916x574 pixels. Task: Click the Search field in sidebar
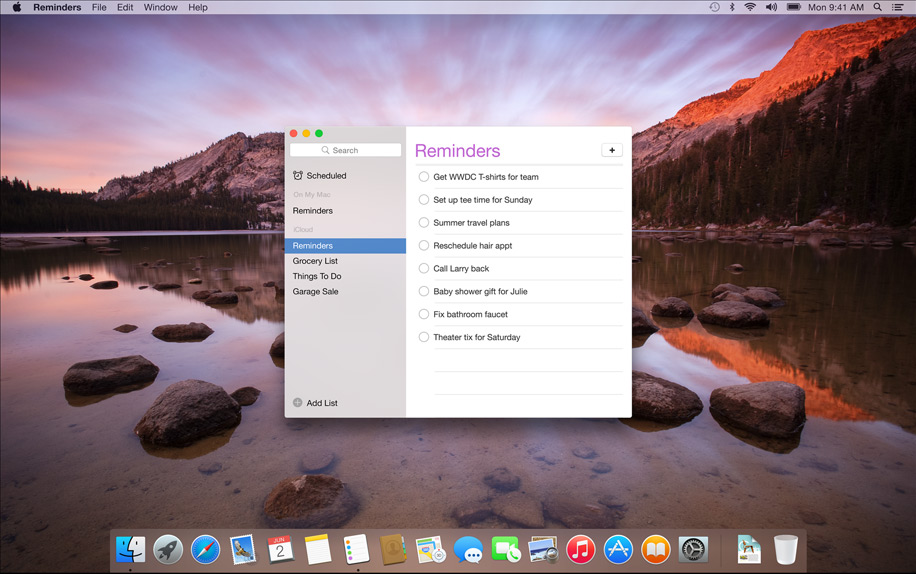click(x=345, y=150)
